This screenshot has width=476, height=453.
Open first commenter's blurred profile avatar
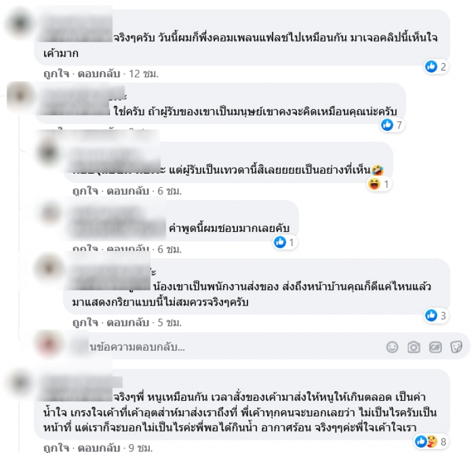(19, 23)
